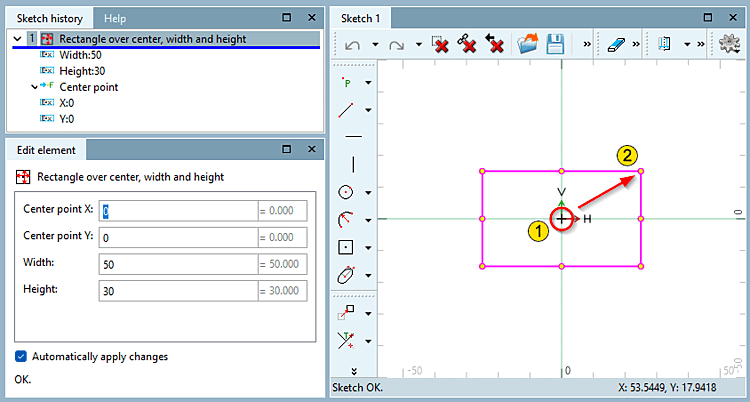The image size is (750, 402).
Task: Select the vertical line tool
Action: pos(353,164)
